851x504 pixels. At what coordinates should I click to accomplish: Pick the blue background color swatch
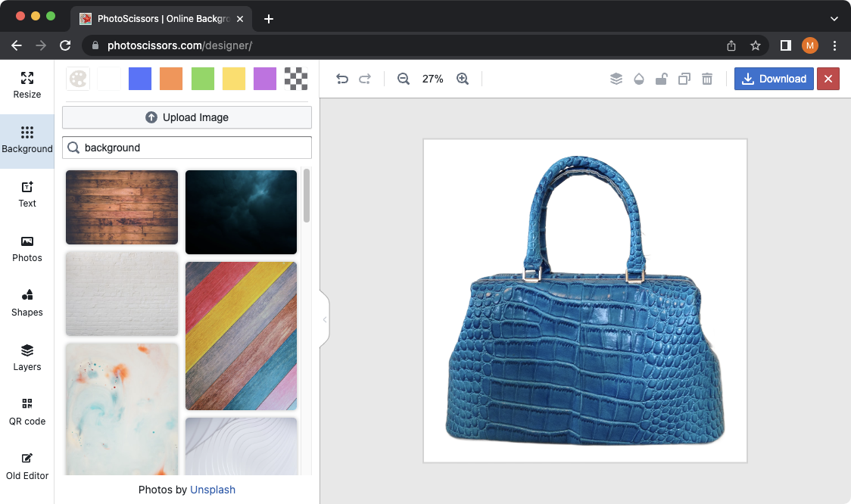[139, 78]
